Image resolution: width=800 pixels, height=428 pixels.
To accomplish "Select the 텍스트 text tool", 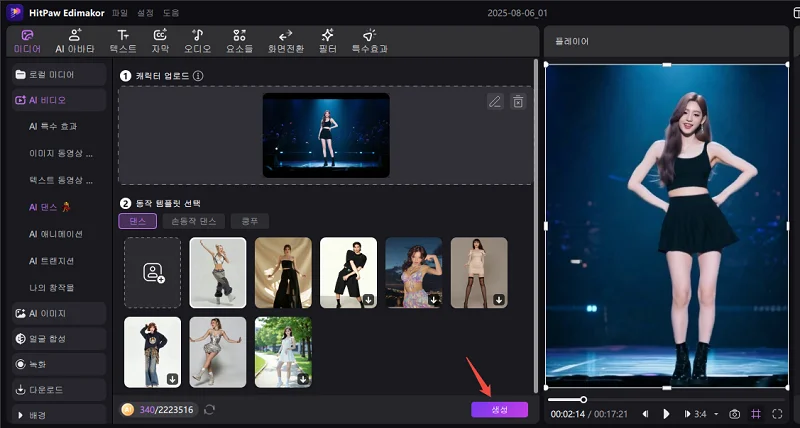I will tap(123, 40).
